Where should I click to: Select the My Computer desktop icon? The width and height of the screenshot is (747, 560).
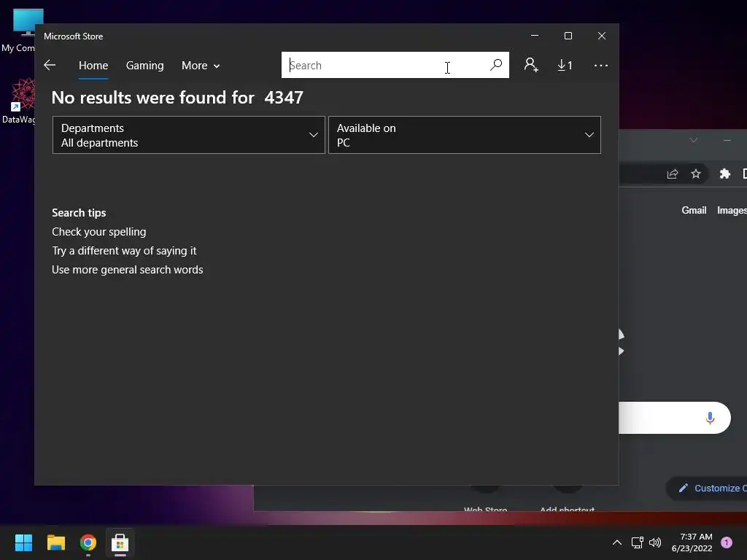(x=19, y=31)
